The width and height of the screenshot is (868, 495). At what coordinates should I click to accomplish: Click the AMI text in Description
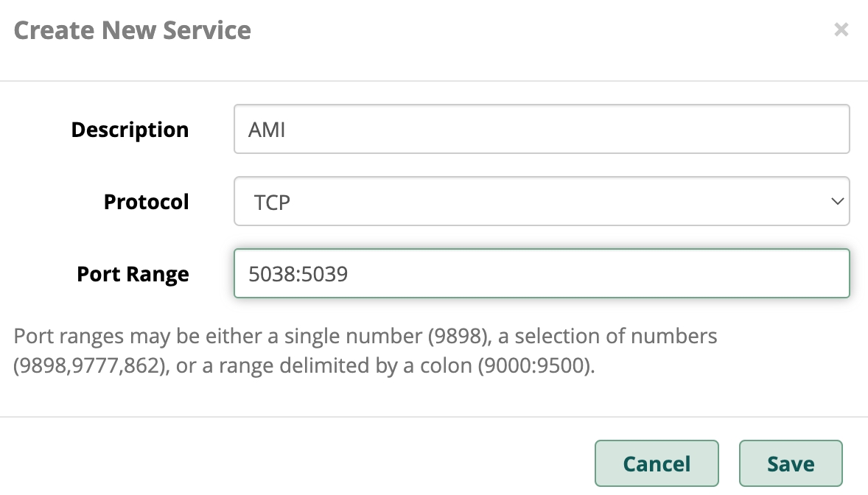click(267, 130)
